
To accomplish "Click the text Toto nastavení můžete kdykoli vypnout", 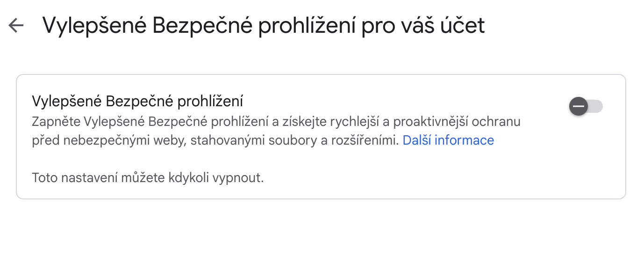I will click(x=148, y=178).
